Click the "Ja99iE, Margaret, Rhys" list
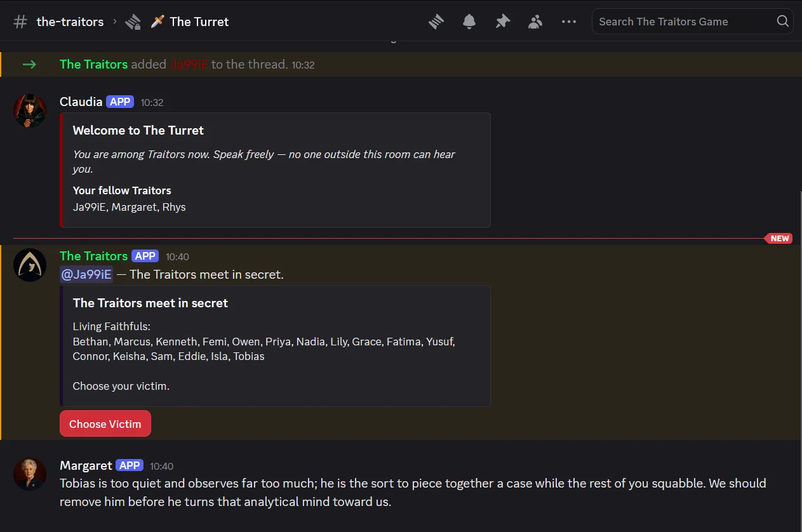The height and width of the screenshot is (532, 802). click(130, 207)
